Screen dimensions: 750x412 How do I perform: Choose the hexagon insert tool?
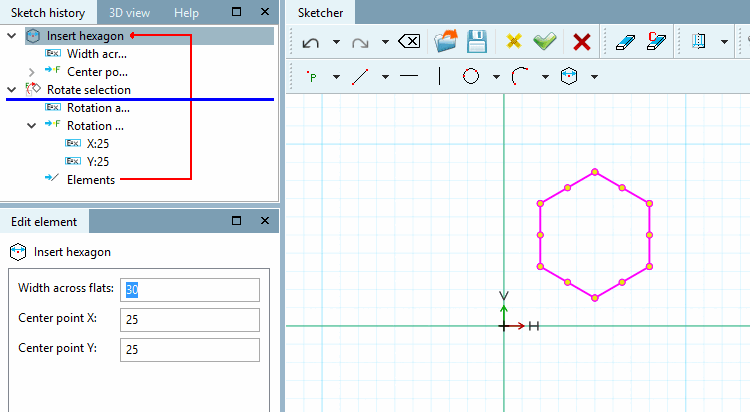[569, 76]
